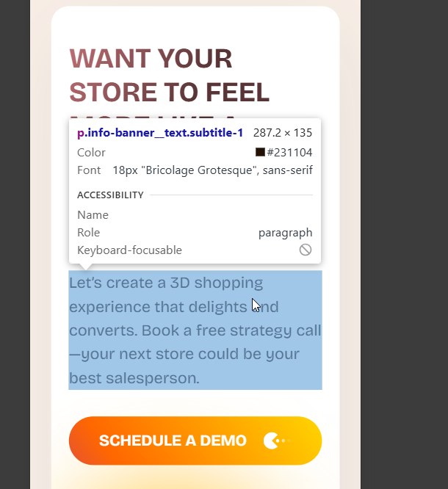Click the #231104 dark color swatch square
Viewport: 448px width, 489px height.
pyautogui.click(x=260, y=152)
